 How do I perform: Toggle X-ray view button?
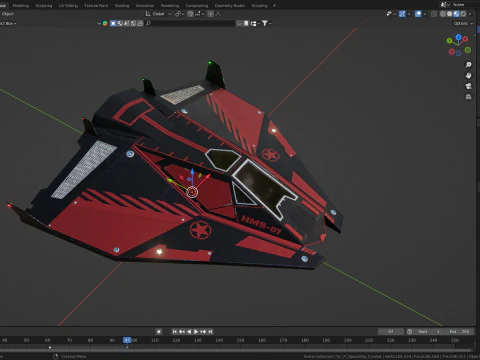[x=434, y=14]
